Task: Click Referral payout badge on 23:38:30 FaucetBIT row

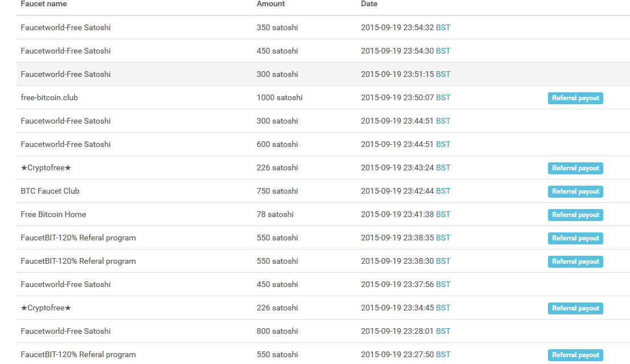Action: click(x=575, y=261)
